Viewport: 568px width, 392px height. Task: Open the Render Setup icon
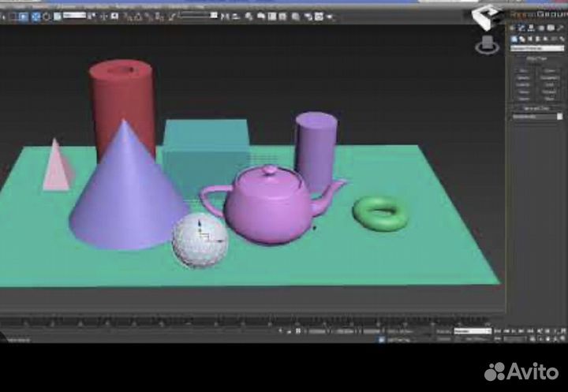point(308,17)
